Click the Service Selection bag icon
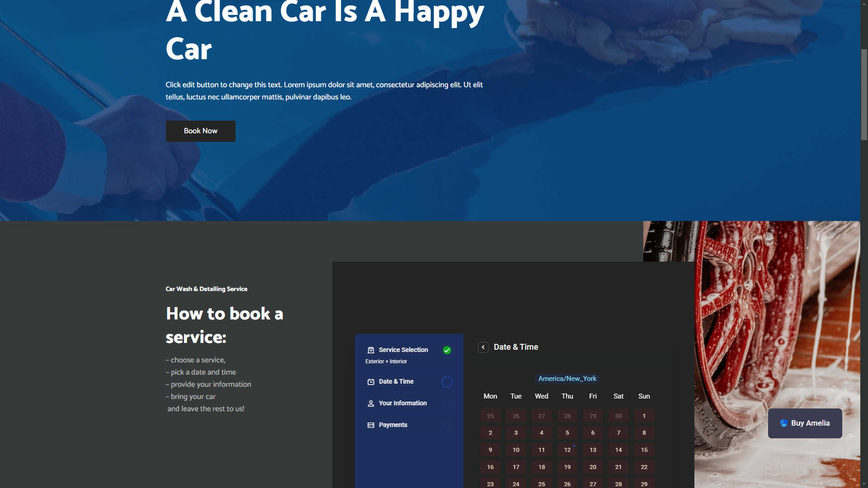Screen dimensions: 868x488 pos(371,350)
